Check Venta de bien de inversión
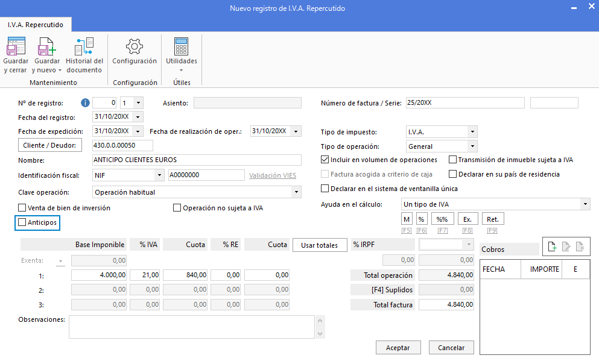The height and width of the screenshot is (364, 599). [22, 207]
